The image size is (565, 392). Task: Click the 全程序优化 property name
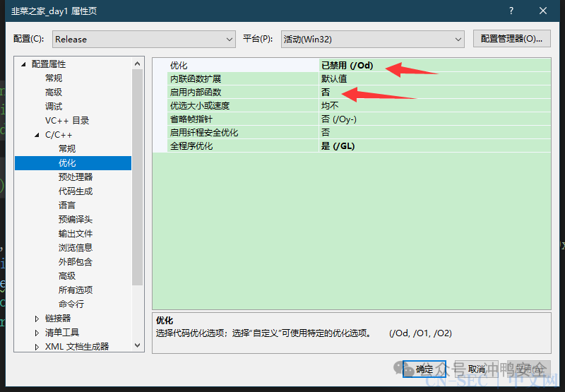point(243,146)
